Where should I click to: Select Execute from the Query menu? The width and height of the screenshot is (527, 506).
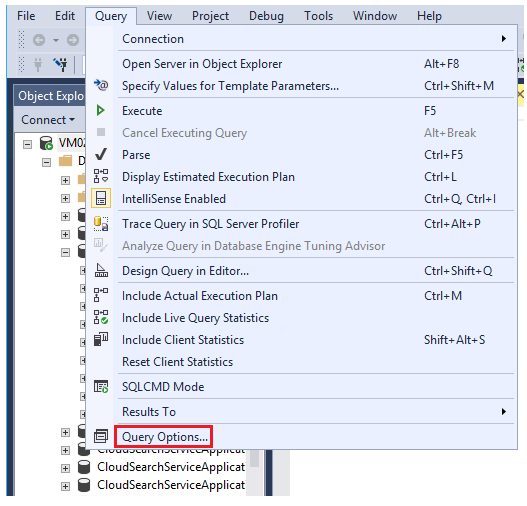tap(301, 111)
